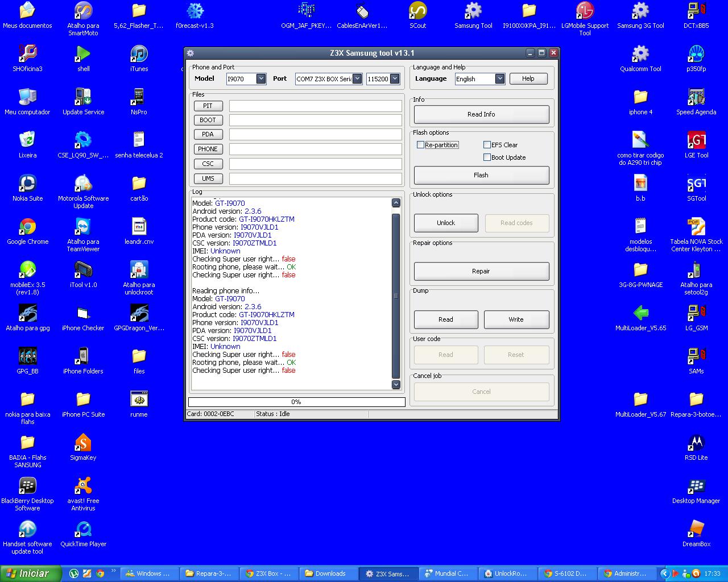
Task: Select the UMS file button
Action: point(208,178)
